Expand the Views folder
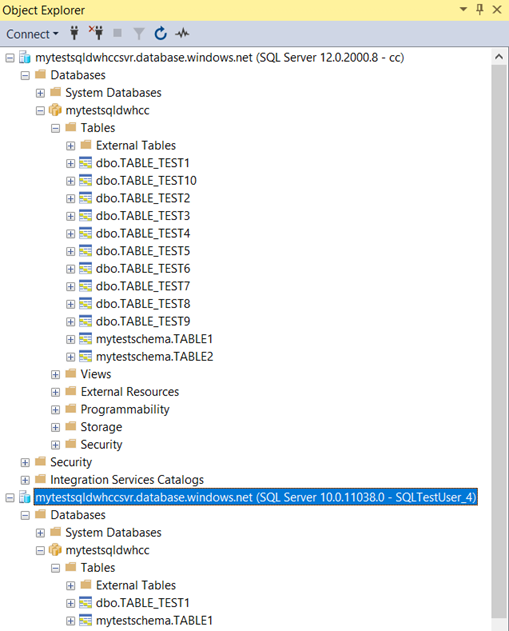This screenshot has height=631, width=509. (55, 375)
